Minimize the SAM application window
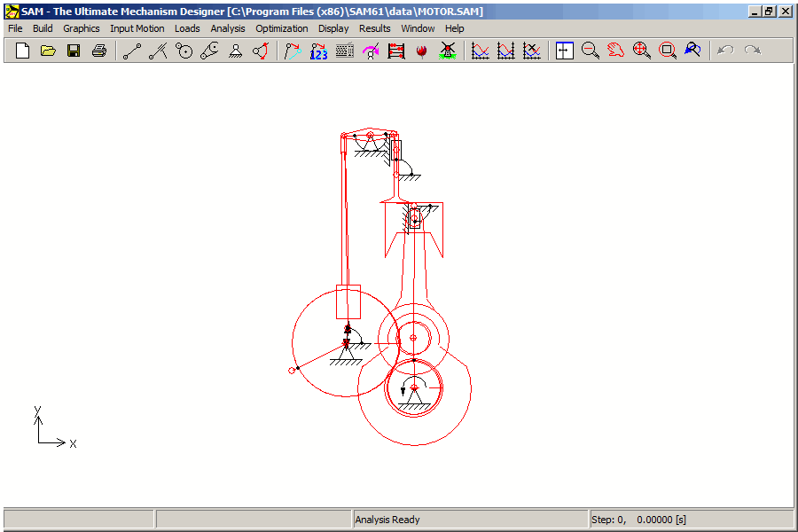 tap(755, 12)
